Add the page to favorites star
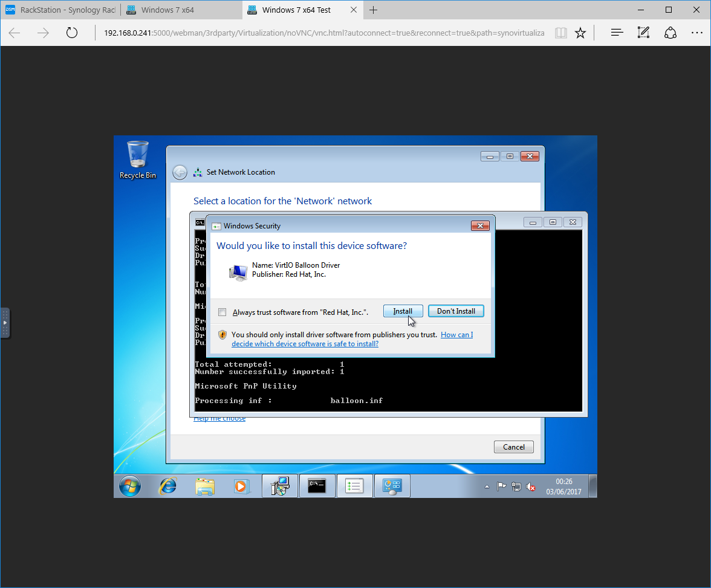The width and height of the screenshot is (711, 588). tap(580, 33)
